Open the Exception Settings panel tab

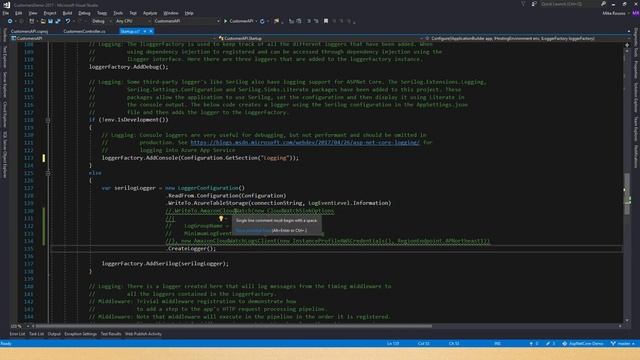pyautogui.click(x=80, y=334)
